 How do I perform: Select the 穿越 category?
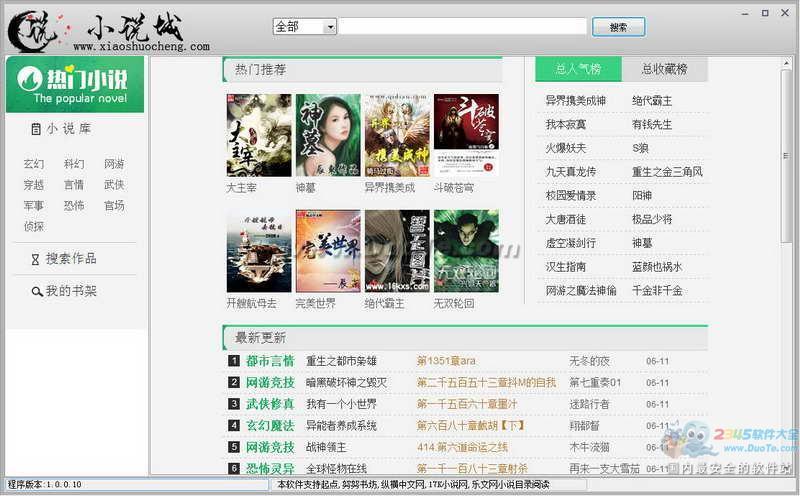(34, 185)
